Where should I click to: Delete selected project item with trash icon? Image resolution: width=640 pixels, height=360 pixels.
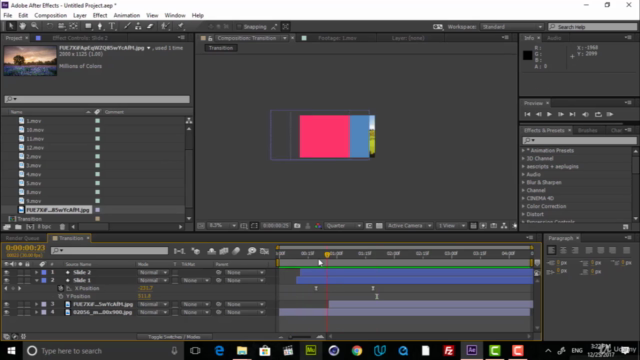point(62,227)
